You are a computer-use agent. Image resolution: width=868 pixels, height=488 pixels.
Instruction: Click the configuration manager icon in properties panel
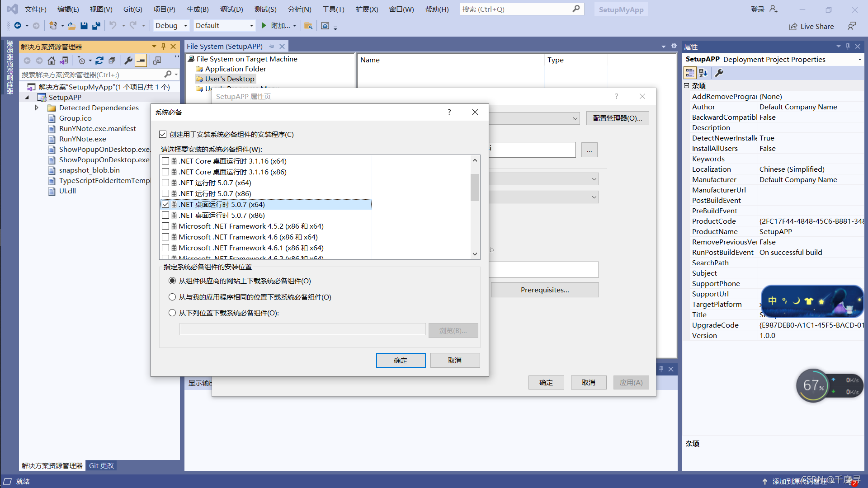pos(720,72)
